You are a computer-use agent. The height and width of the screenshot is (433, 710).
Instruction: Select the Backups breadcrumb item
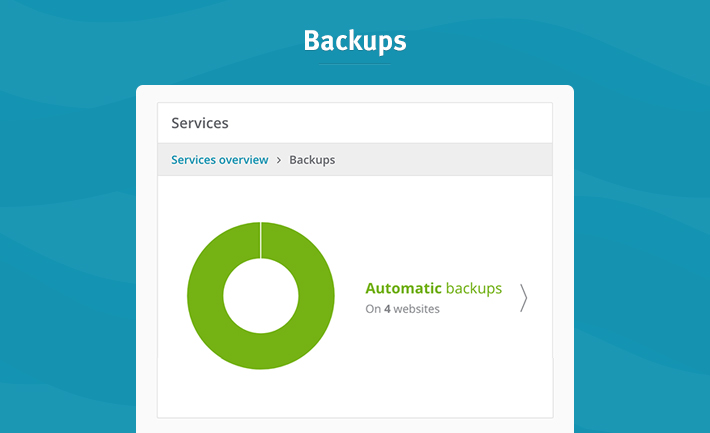pos(312,160)
